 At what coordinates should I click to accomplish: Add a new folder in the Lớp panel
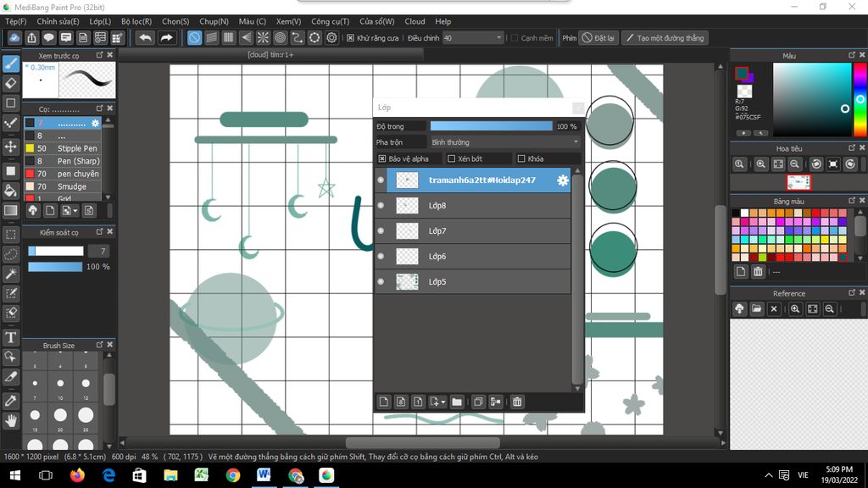pos(457,402)
